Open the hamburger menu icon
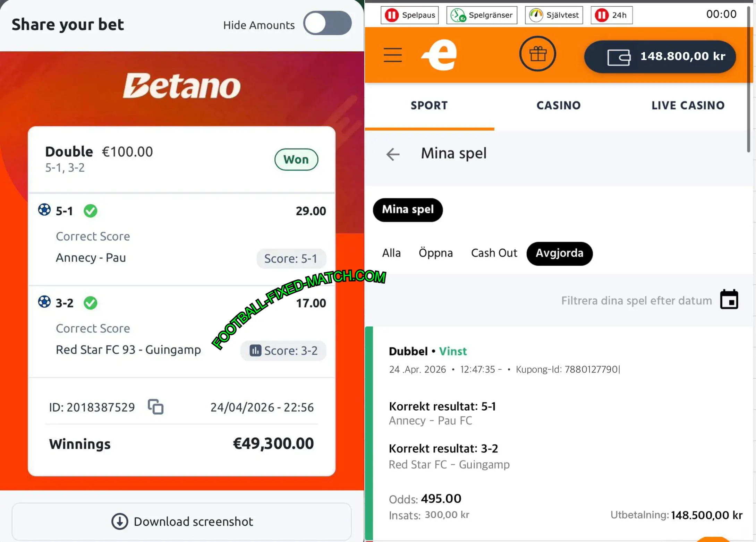This screenshot has width=756, height=542. (x=392, y=55)
